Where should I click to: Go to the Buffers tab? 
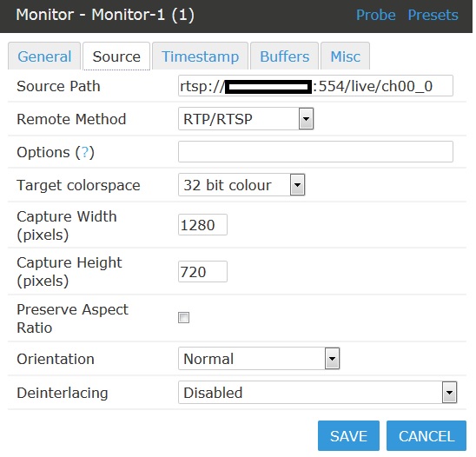tap(284, 56)
